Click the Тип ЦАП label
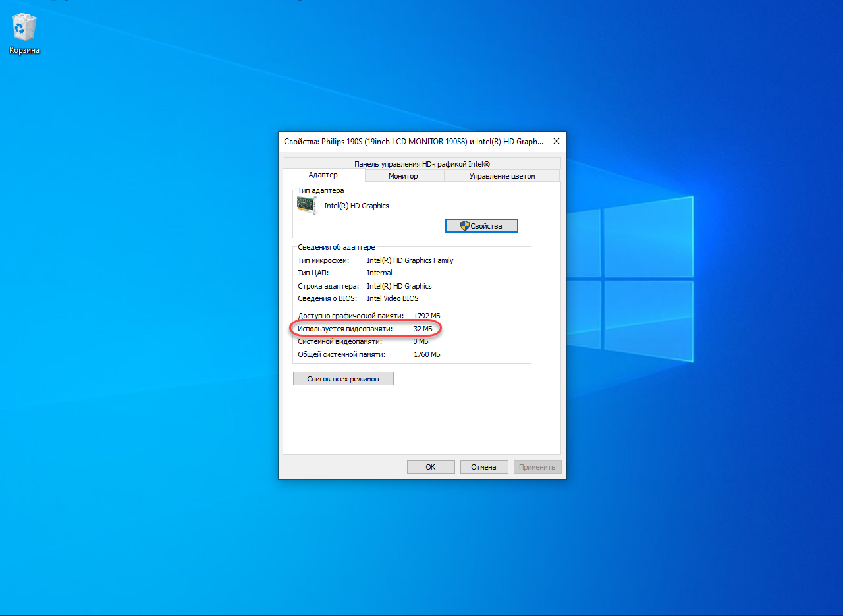This screenshot has height=616, width=843. 313,273
